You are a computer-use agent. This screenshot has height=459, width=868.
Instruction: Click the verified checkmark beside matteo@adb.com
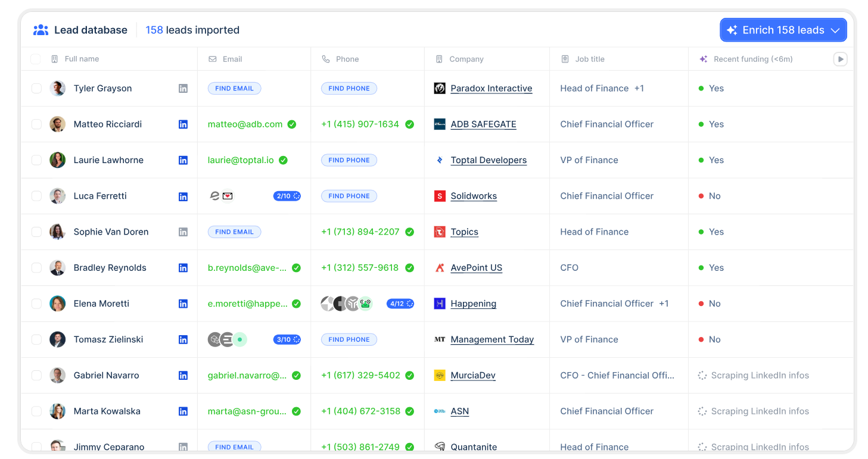(292, 124)
